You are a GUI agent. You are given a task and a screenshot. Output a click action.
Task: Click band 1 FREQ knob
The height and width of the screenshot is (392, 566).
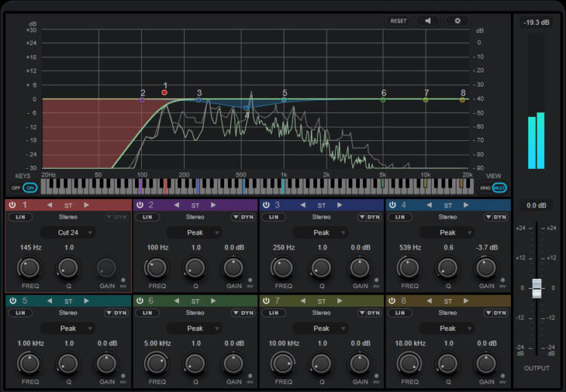(x=29, y=268)
